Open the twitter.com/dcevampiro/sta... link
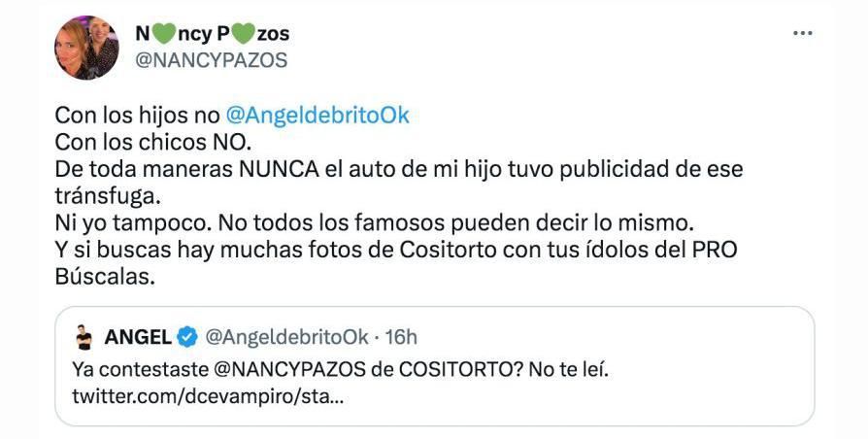This screenshot has width=868, height=439. 208,397
